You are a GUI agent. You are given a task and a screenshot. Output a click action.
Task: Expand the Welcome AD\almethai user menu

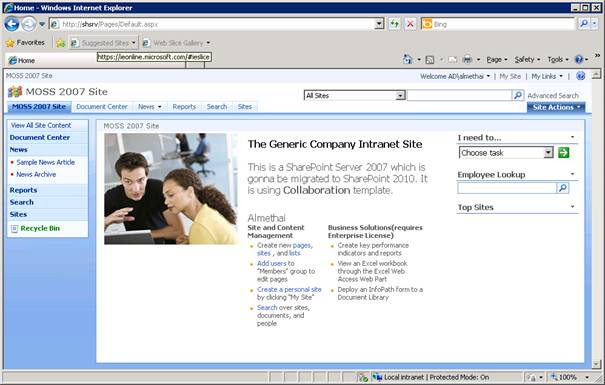coord(455,76)
